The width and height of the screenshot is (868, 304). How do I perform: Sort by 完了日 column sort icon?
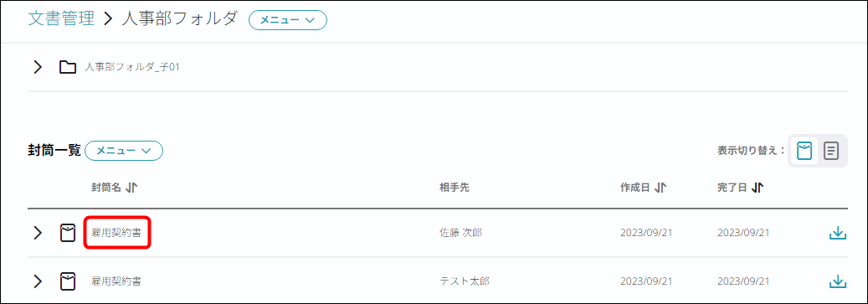coord(758,188)
